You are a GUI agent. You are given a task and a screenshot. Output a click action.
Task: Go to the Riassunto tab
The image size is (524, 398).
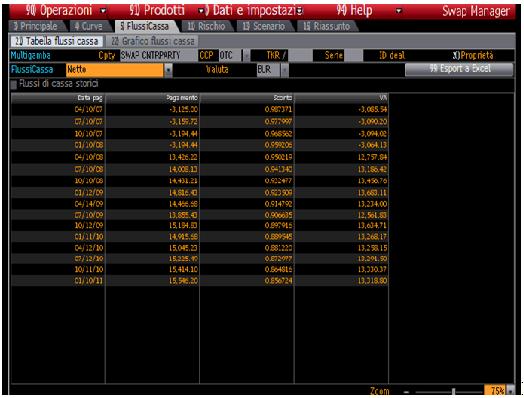(326, 26)
